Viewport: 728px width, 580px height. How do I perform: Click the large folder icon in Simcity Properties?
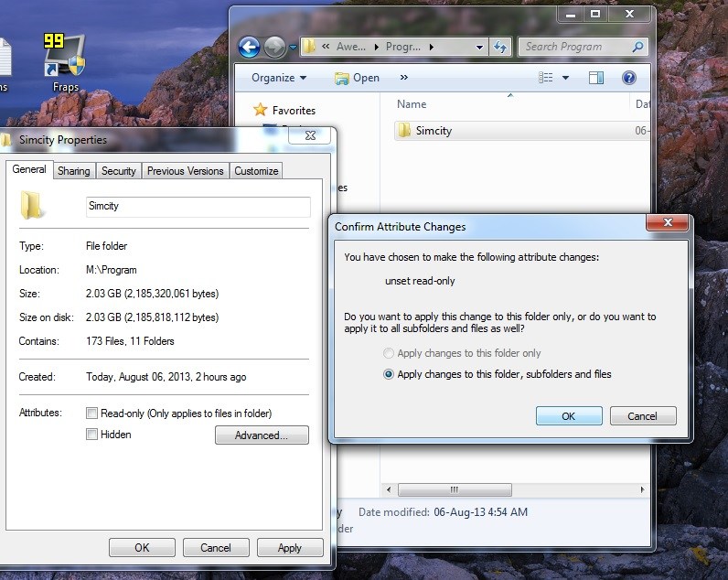tap(32, 205)
